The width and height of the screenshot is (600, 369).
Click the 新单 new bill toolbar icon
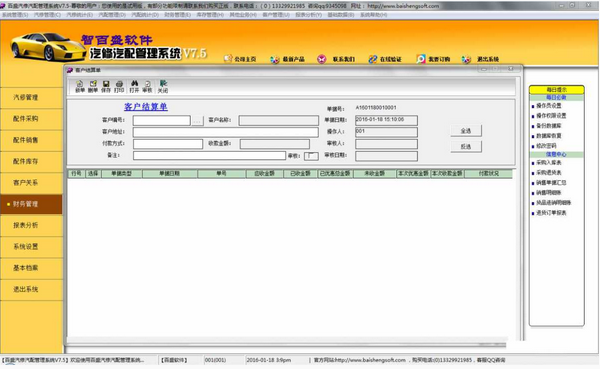pos(80,87)
